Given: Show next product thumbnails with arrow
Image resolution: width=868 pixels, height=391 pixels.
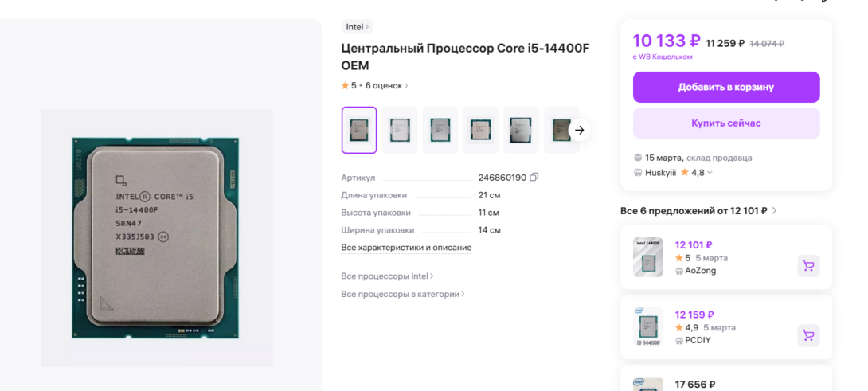Looking at the screenshot, I should (x=580, y=130).
